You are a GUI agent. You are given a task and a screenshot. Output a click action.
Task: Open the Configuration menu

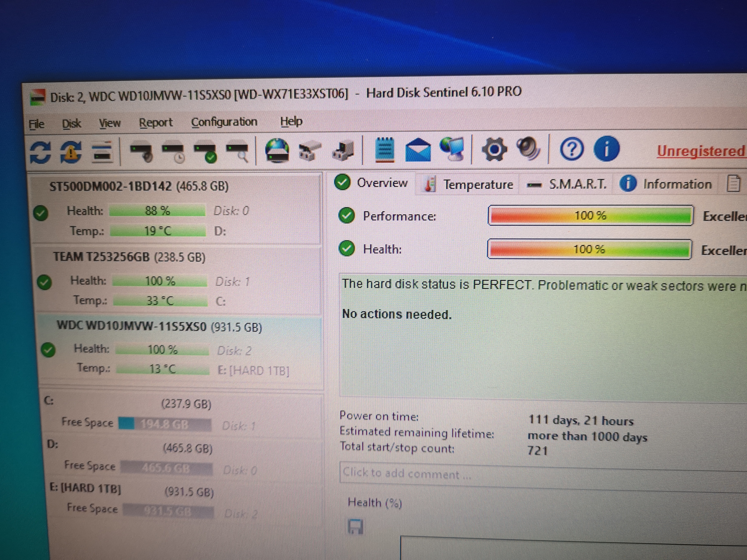click(224, 122)
